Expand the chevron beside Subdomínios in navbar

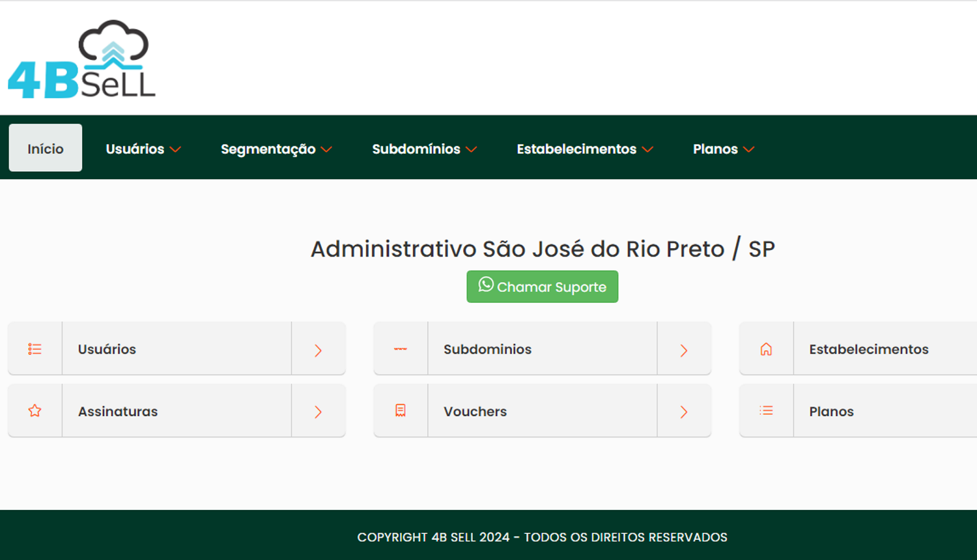(x=472, y=150)
